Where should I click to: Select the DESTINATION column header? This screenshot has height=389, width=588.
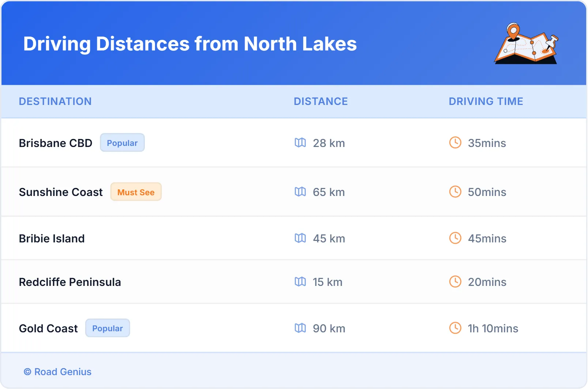(55, 101)
